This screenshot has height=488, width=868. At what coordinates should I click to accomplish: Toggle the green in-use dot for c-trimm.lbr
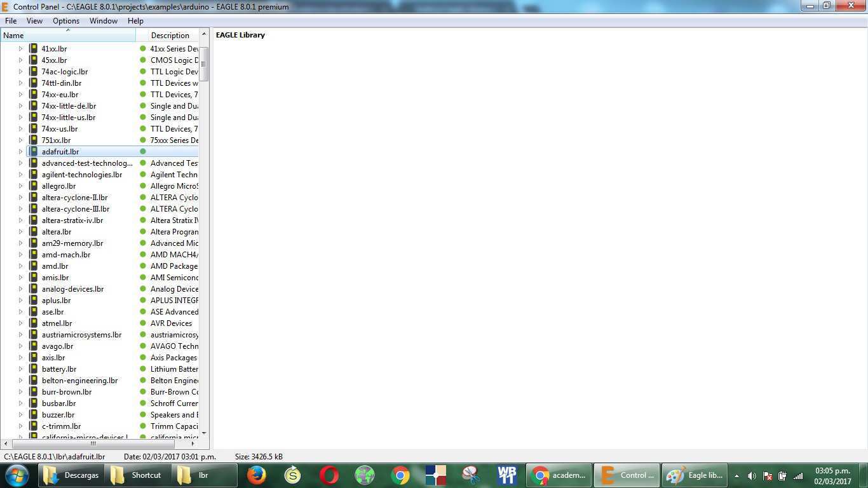click(143, 426)
